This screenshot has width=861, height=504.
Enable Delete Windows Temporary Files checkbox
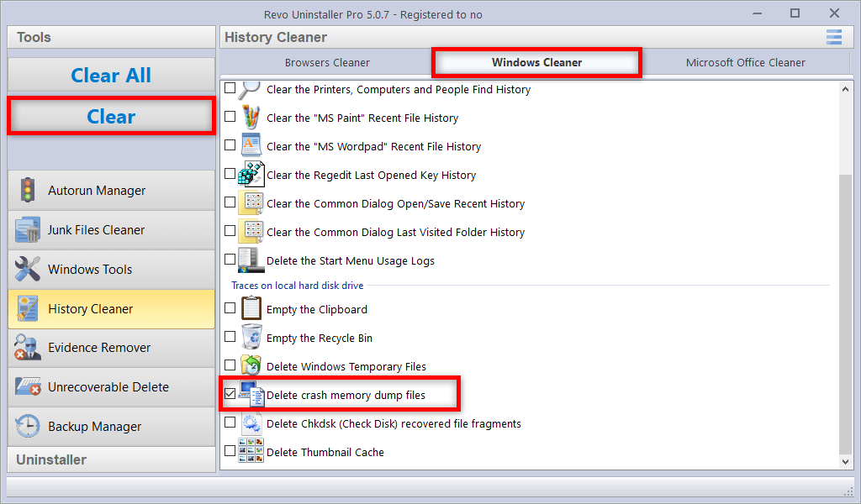(x=230, y=365)
